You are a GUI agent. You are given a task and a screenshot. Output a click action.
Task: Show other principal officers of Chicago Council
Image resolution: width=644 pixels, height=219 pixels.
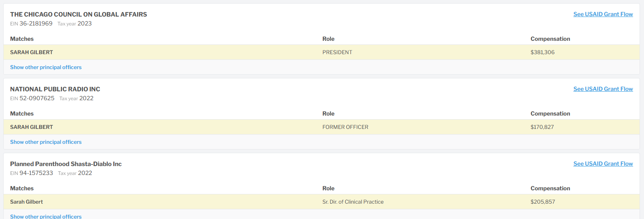46,67
